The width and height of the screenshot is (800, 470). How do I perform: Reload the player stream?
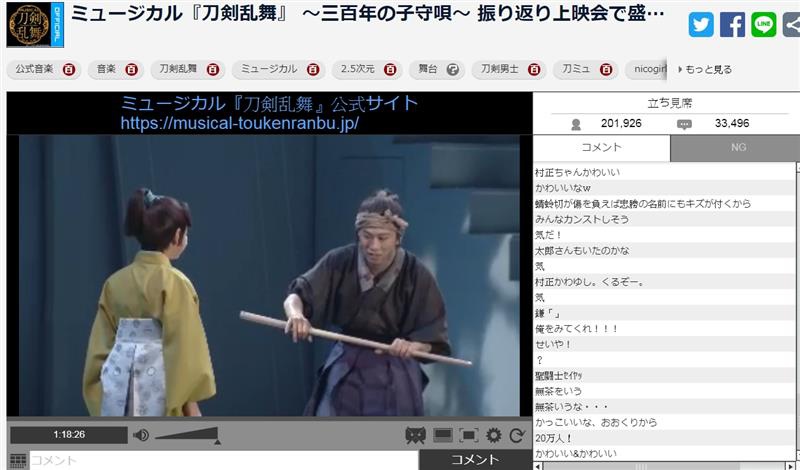[517, 435]
